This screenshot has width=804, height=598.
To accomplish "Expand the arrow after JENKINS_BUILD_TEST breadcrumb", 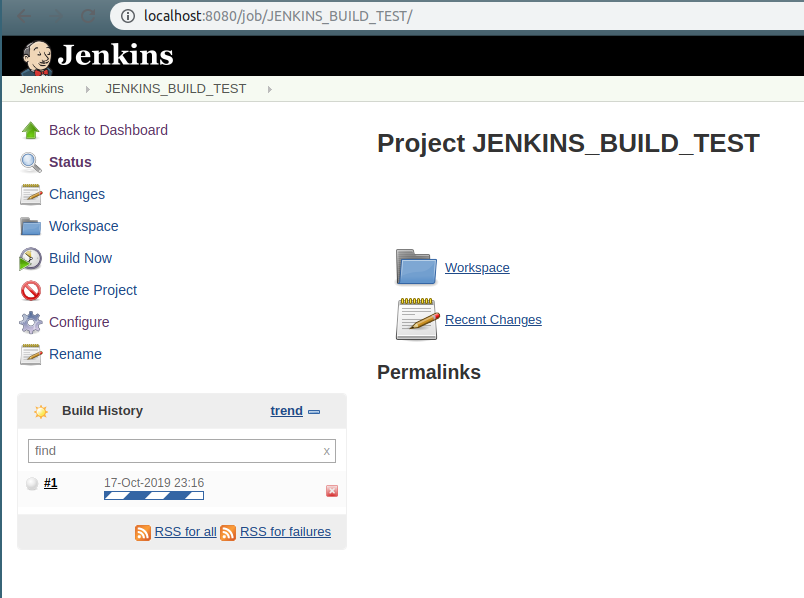I will 270,89.
